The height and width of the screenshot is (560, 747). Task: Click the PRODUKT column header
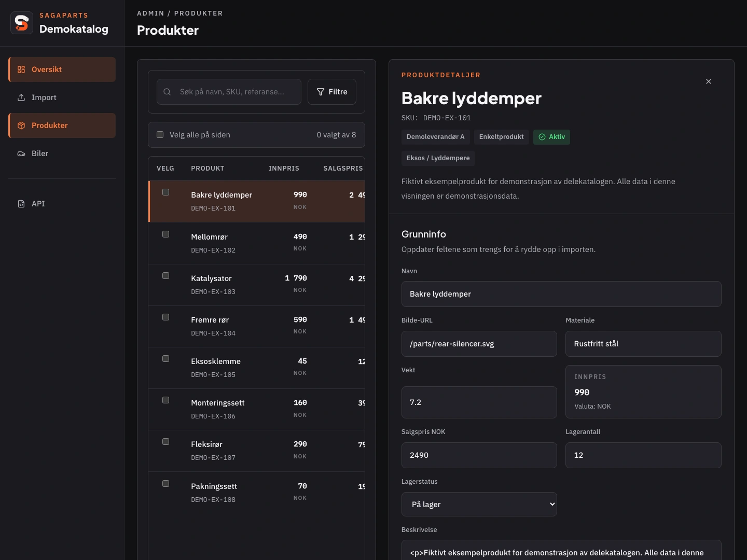[208, 169]
